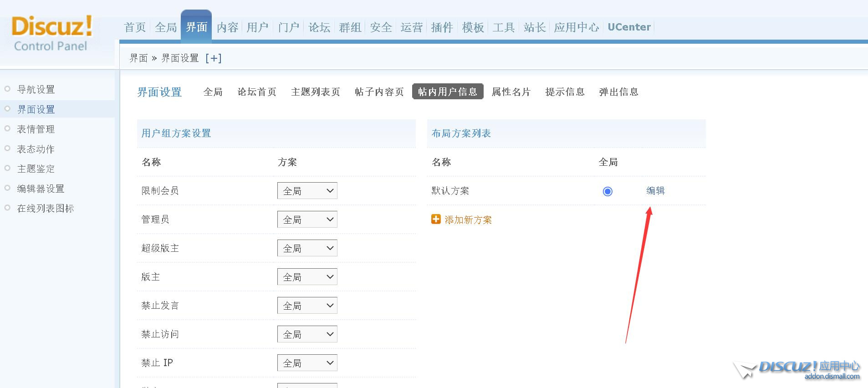Open the 论坛 top menu

click(x=319, y=27)
